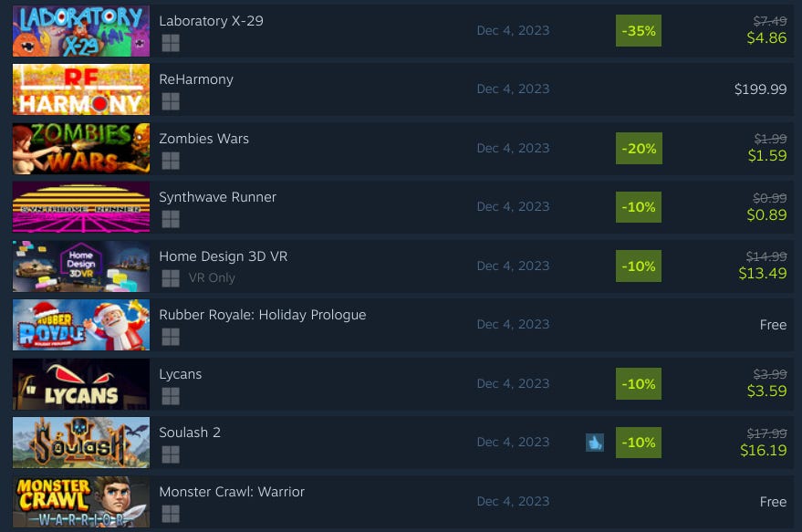This screenshot has height=532, width=802.
Task: Open the Home Design 3D VR title
Action: pyautogui.click(x=223, y=256)
